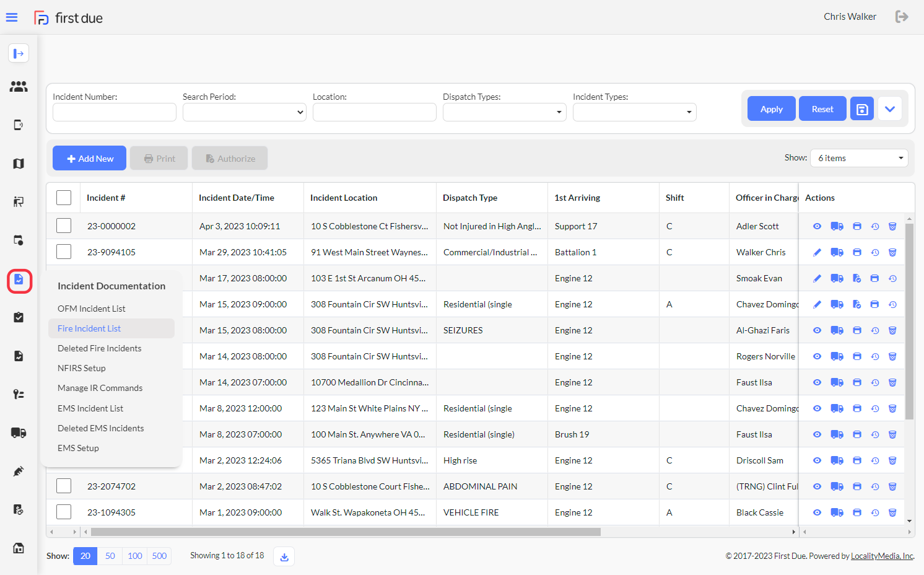
Task: Toggle the select-all header checkbox
Action: 64,198
